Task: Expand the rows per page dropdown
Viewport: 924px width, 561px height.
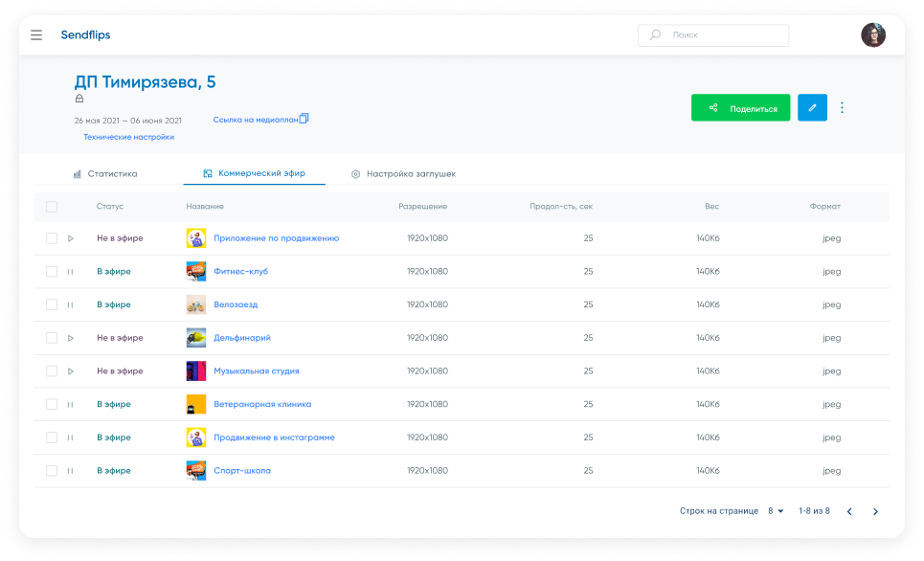Action: click(776, 511)
